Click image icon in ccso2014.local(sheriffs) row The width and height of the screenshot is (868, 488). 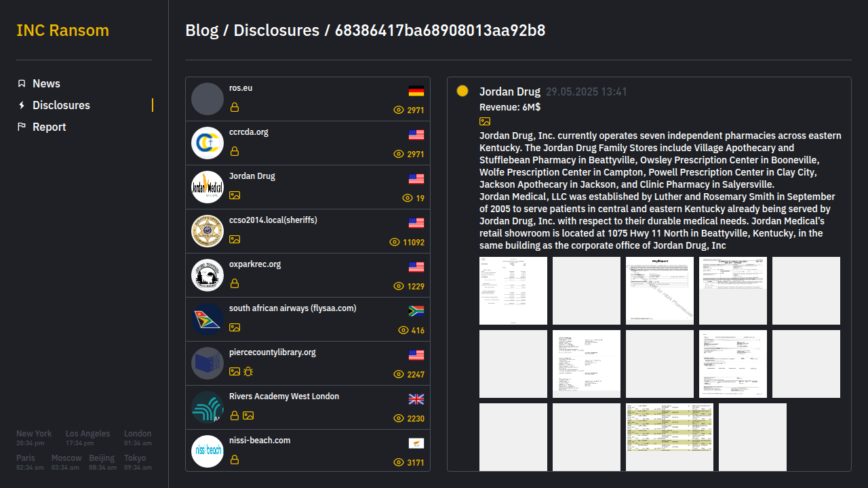235,239
